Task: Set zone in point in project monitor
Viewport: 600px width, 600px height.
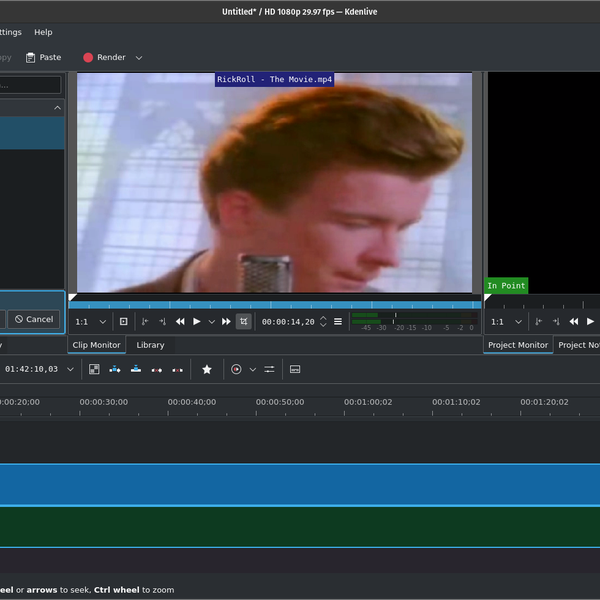Action: (538, 321)
